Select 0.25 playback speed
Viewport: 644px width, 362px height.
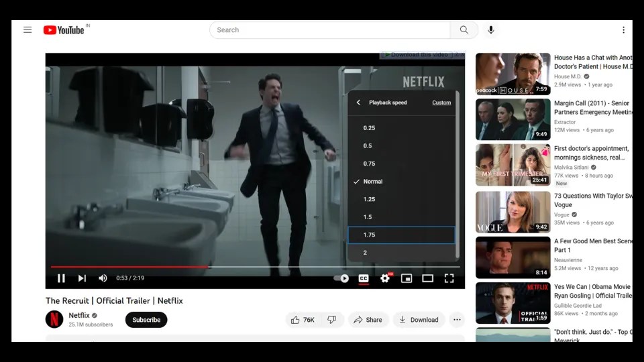point(401,127)
